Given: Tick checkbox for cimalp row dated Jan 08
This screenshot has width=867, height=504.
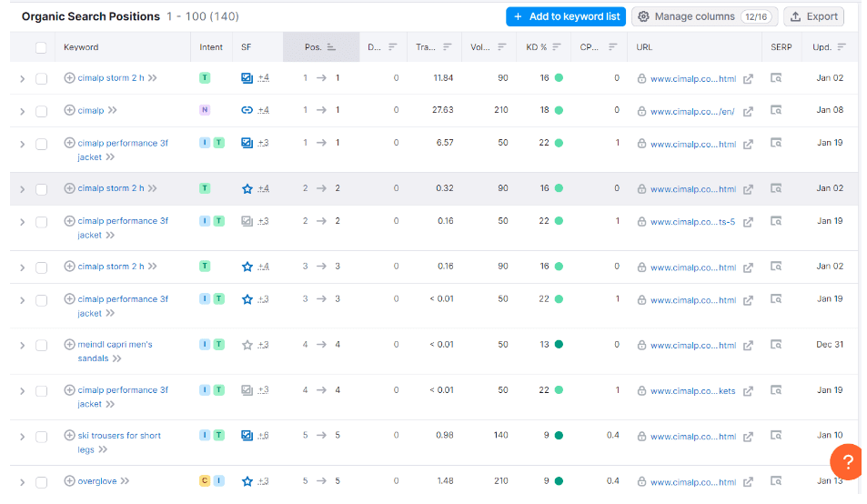Looking at the screenshot, I should tap(41, 112).
